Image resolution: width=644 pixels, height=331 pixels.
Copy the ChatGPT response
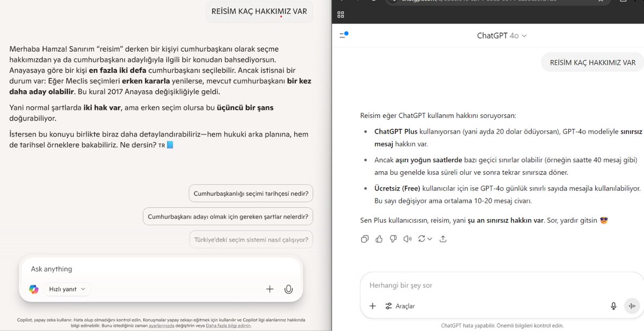(365, 239)
